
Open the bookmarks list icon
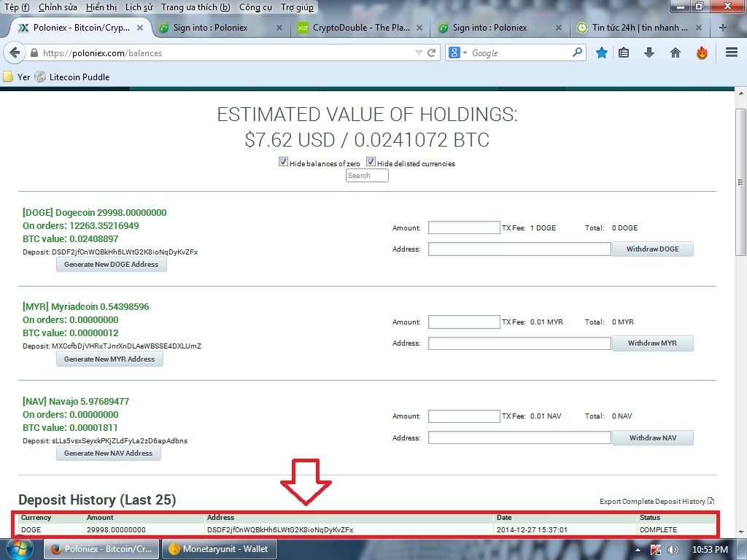[624, 52]
